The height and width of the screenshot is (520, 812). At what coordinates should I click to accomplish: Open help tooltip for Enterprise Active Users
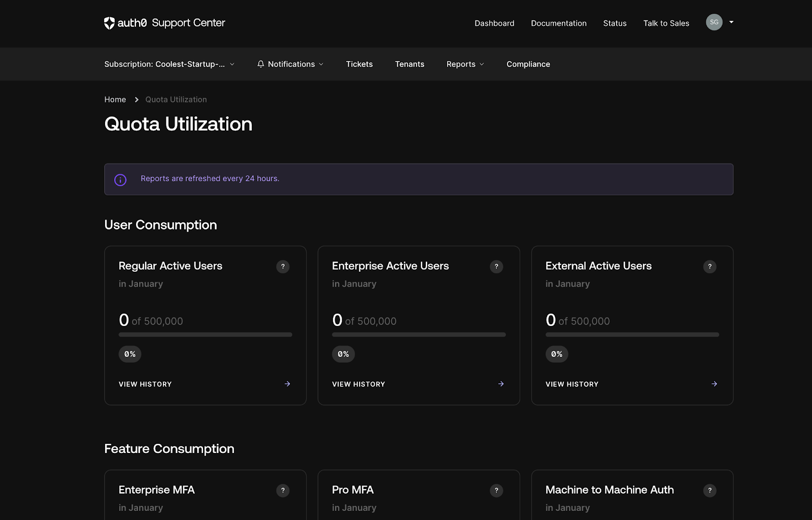[496, 266]
